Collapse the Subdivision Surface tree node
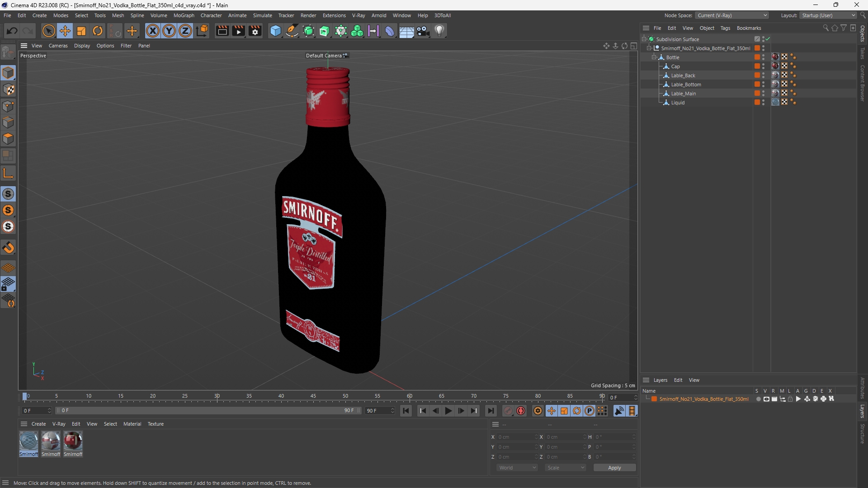This screenshot has width=868, height=488. pyautogui.click(x=644, y=39)
